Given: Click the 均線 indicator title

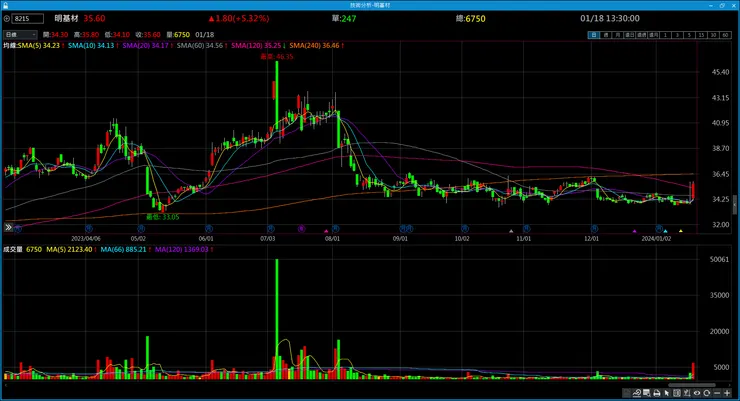Looking at the screenshot, I should click(x=10, y=45).
